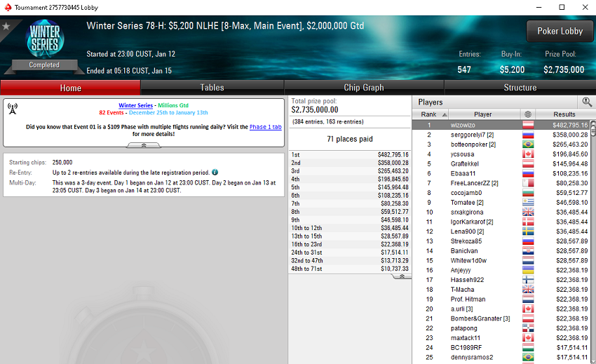Click the PokerStars spade title icon
Image resolution: width=596 pixels, height=364 pixels.
(8, 7)
